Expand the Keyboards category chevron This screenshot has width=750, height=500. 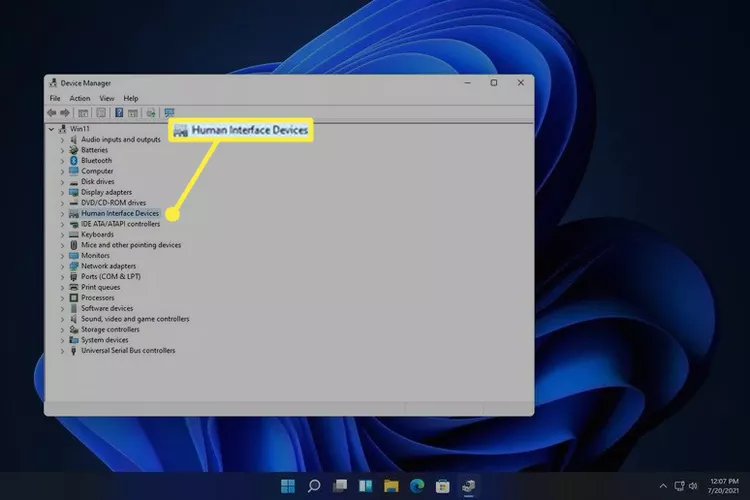(62, 234)
